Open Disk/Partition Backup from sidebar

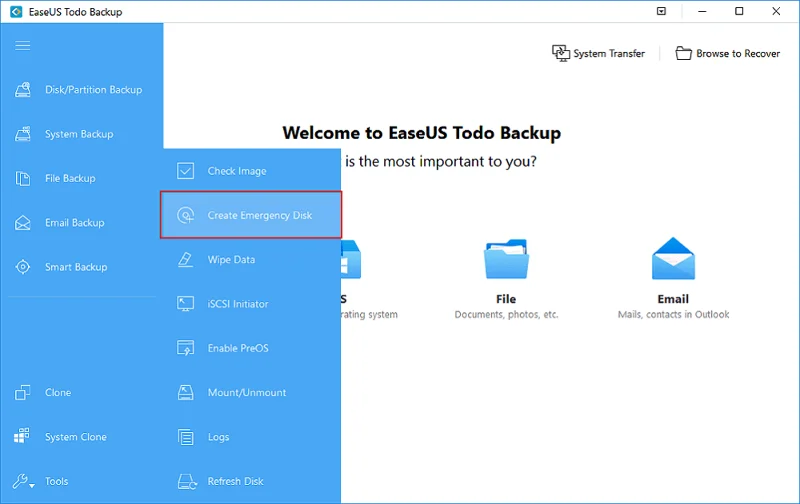click(x=80, y=90)
